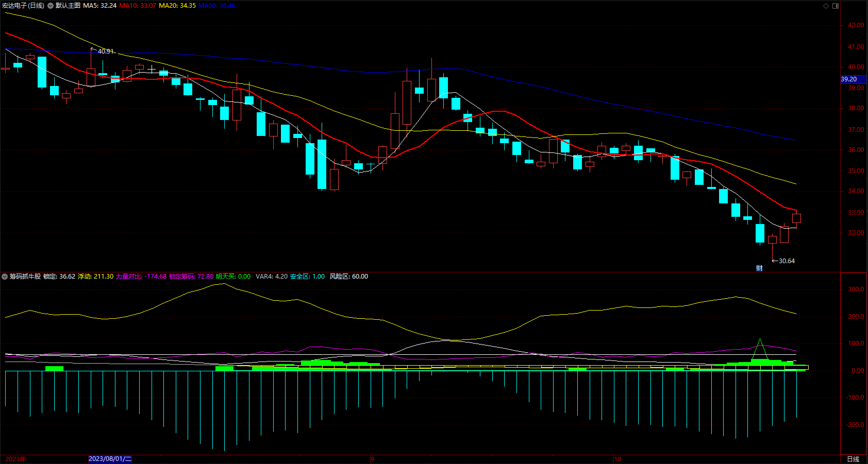
Task: Click the diamond icon at chart top-right
Action: (826, 6)
